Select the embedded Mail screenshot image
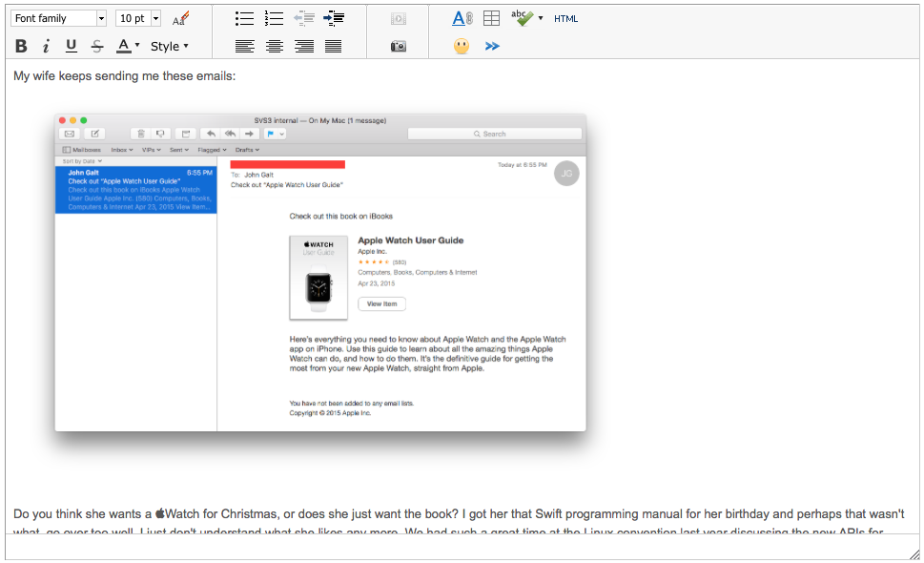Image resolution: width=924 pixels, height=563 pixels. (320, 272)
